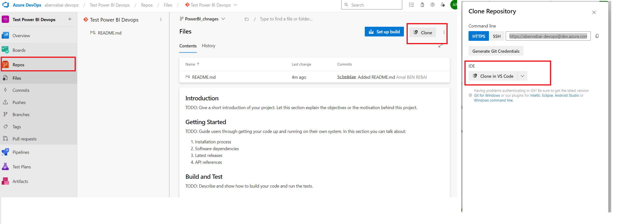Click Test Power BI Devops breadcrumb
Screen dimensions: 644x224
[110, 5]
